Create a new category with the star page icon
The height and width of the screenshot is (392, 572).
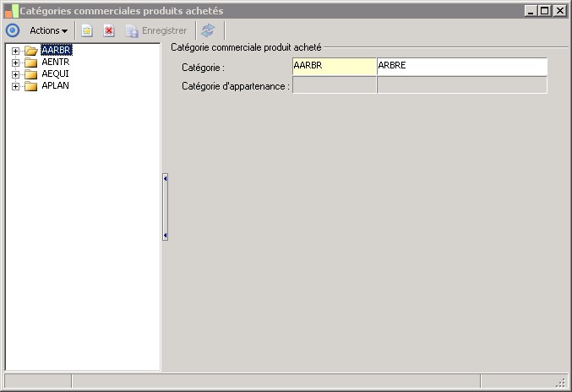87,30
